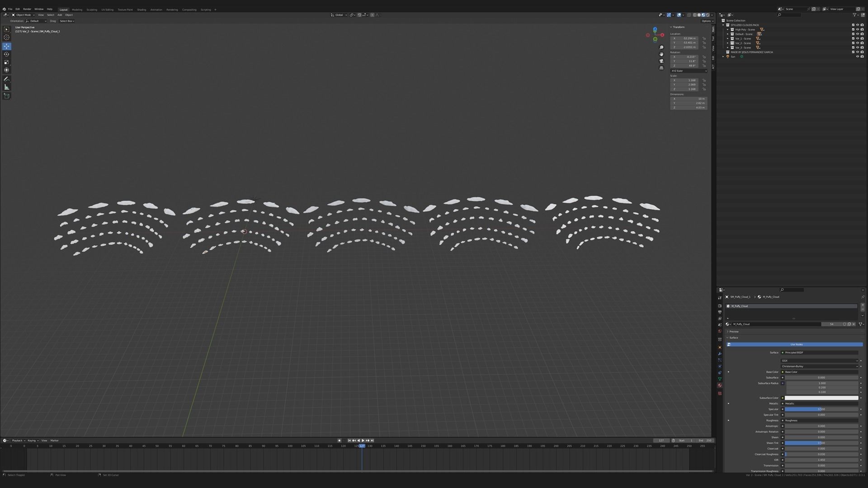The image size is (868, 488).
Task: Click the Use Nodes button
Action: (796, 344)
